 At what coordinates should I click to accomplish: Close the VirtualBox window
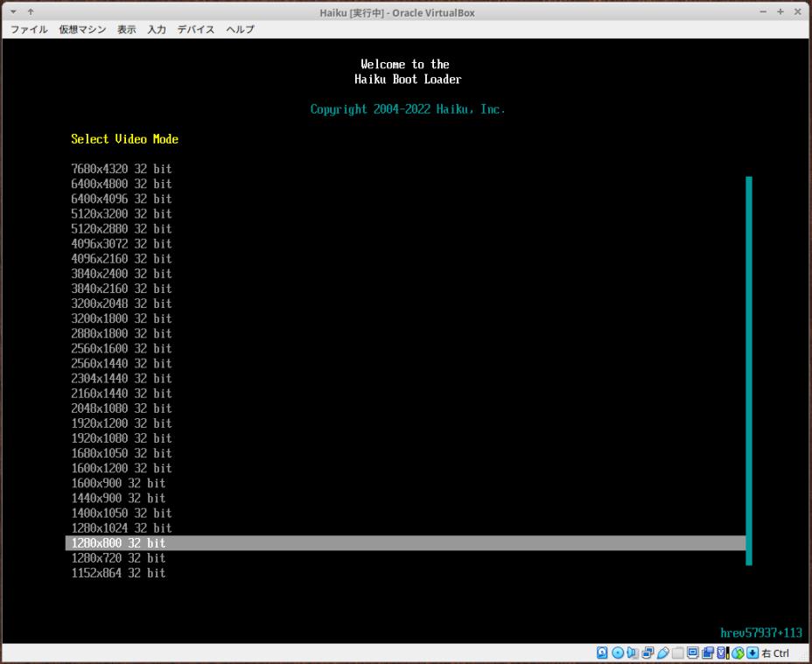tap(797, 12)
